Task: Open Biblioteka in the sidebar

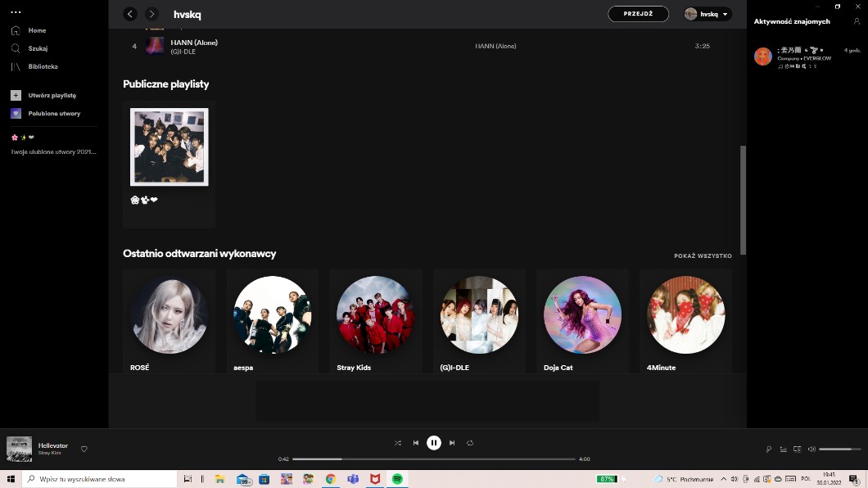Action: [x=43, y=66]
